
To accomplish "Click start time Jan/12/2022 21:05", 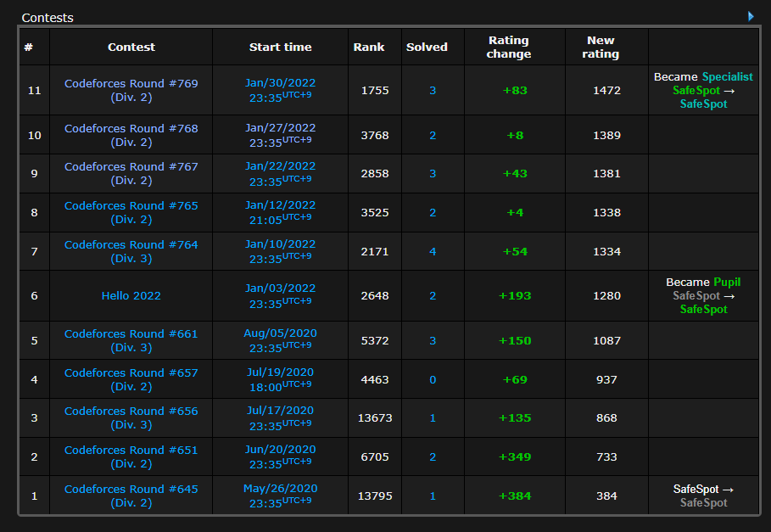I will (280, 212).
